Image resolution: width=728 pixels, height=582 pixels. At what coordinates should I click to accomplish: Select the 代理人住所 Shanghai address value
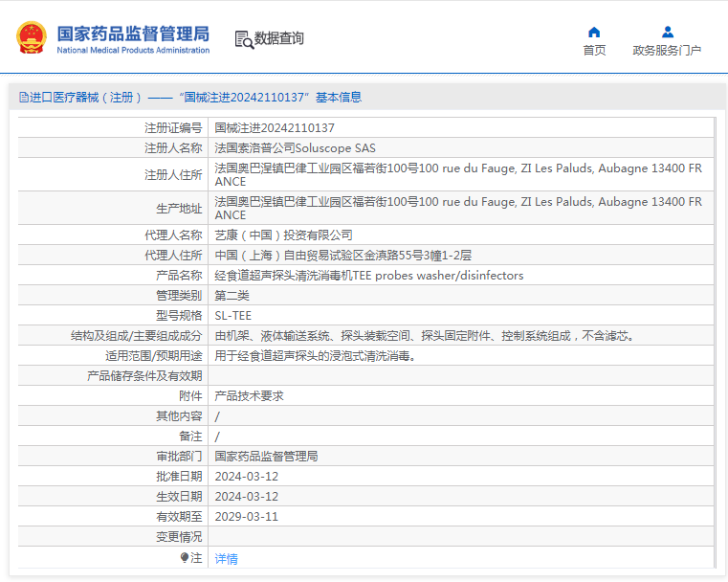pyautogui.click(x=342, y=255)
